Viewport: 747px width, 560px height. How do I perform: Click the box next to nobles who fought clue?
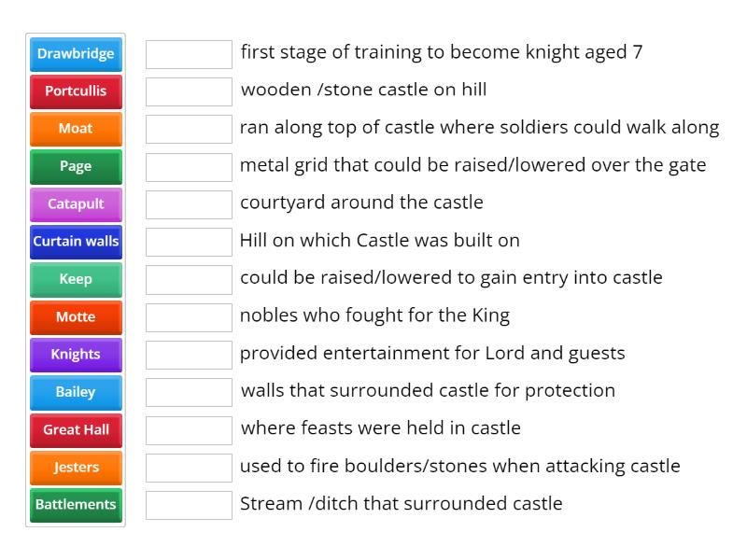pos(188,316)
